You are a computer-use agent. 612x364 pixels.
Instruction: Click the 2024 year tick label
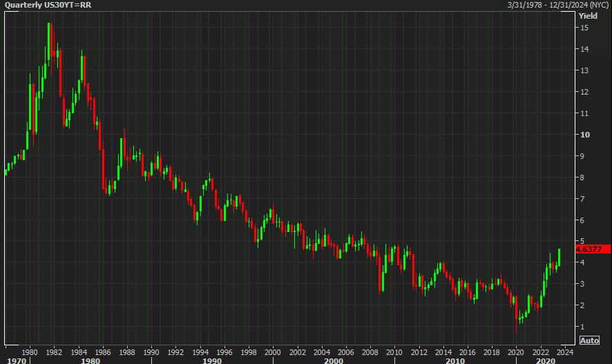[x=565, y=352]
